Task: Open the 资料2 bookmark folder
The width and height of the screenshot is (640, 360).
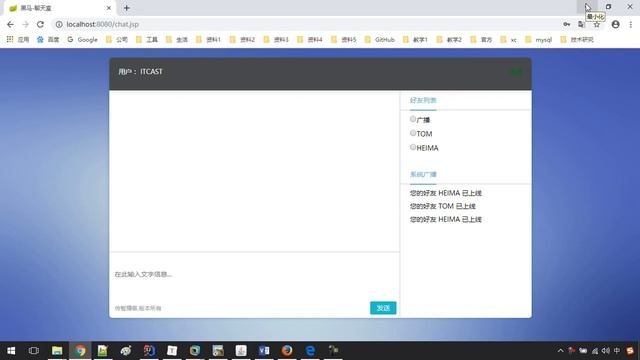Action: click(x=242, y=40)
